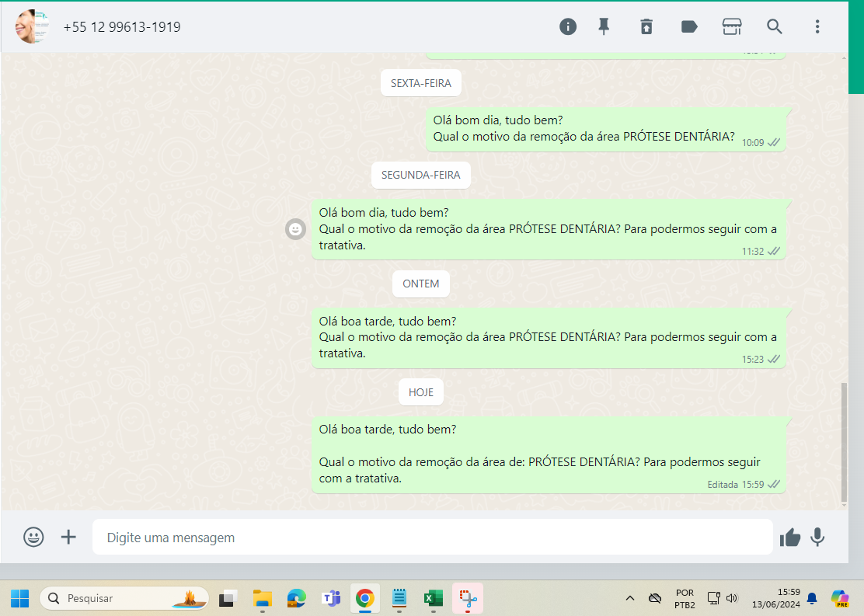
Task: Click the phone number +55 12 99613-1919 header
Action: point(122,27)
